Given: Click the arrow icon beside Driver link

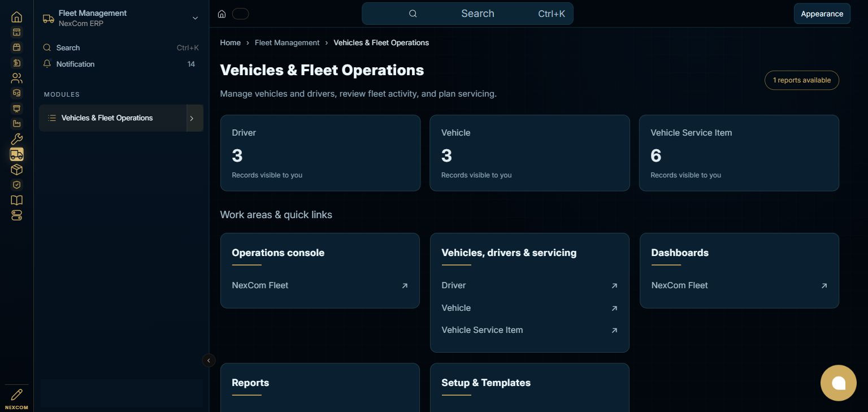Looking at the screenshot, I should click(614, 286).
